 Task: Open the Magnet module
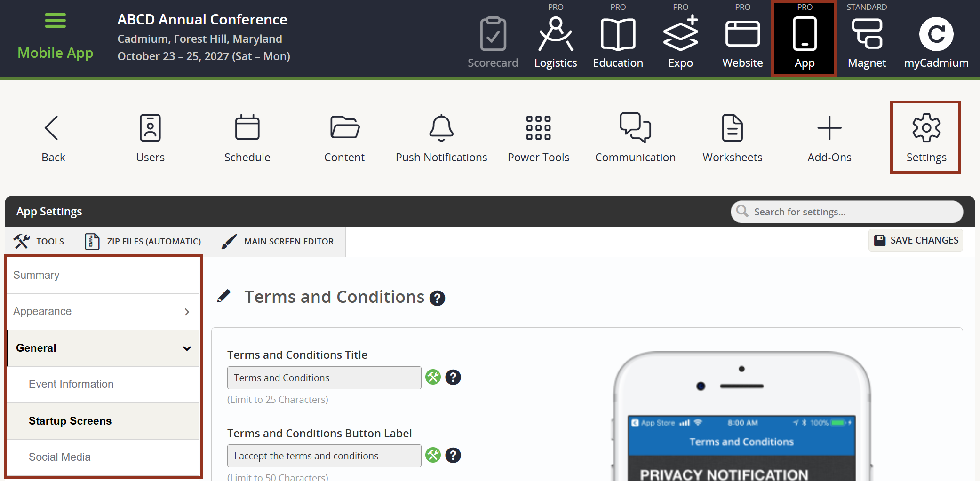867,42
